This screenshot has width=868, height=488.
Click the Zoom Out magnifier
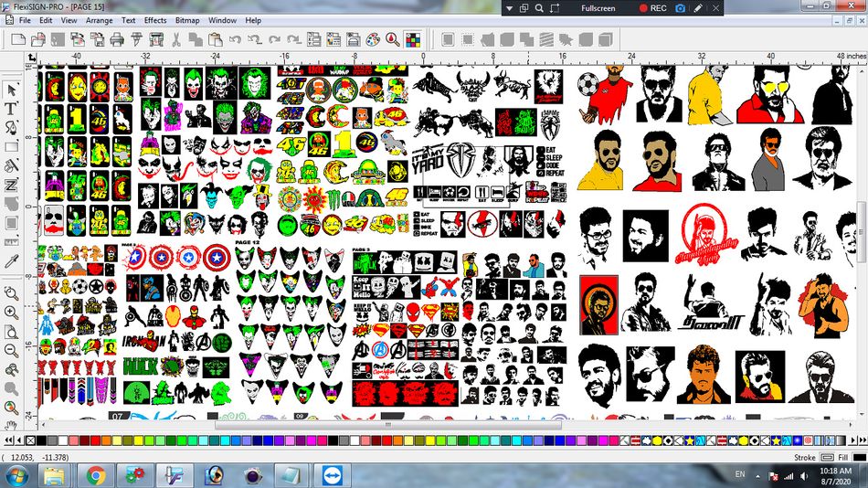[x=11, y=350]
